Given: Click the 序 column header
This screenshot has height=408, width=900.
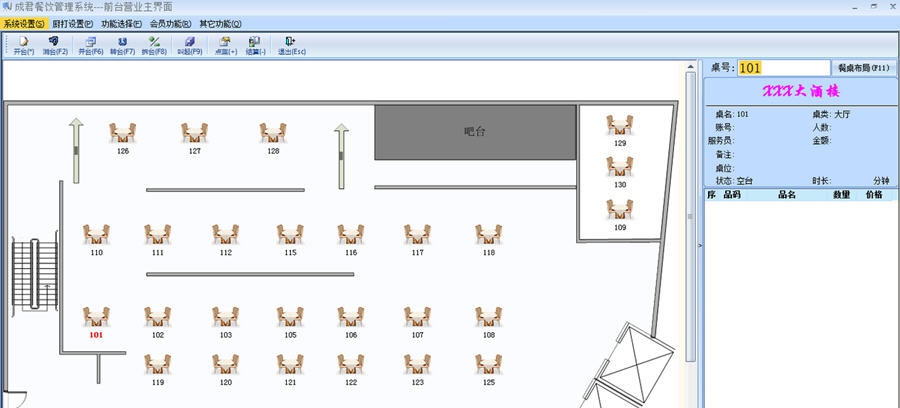Looking at the screenshot, I should (711, 195).
